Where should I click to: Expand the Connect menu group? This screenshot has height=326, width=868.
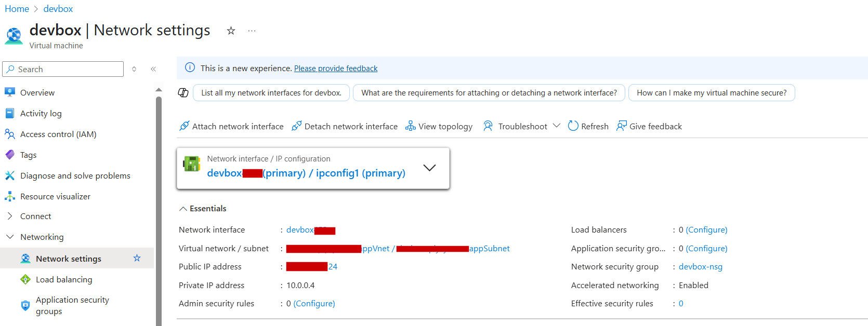[x=10, y=216]
